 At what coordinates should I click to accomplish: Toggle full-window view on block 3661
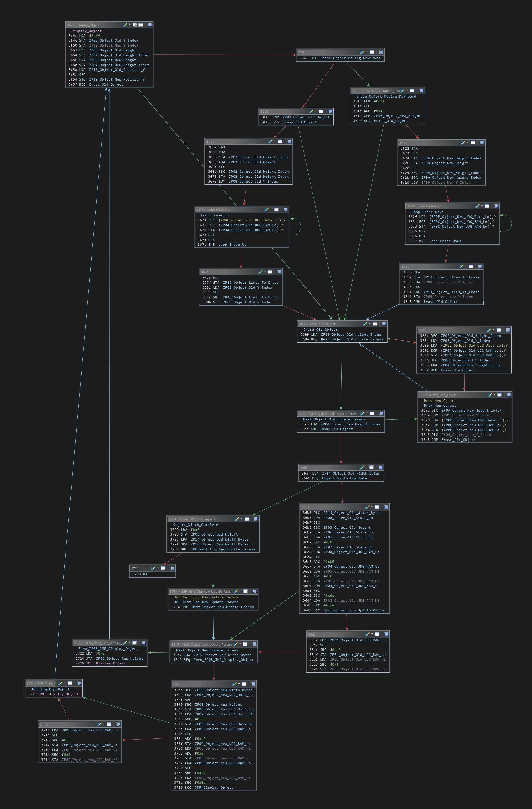[x=372, y=52]
